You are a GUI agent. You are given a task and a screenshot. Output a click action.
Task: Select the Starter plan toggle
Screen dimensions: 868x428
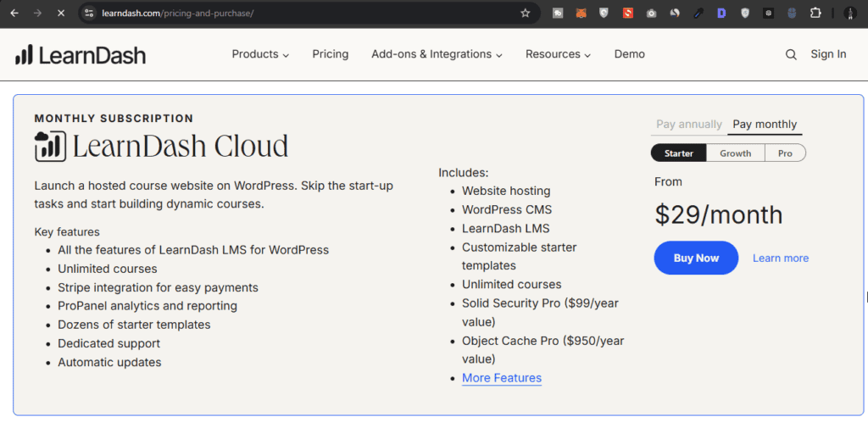pyautogui.click(x=679, y=153)
